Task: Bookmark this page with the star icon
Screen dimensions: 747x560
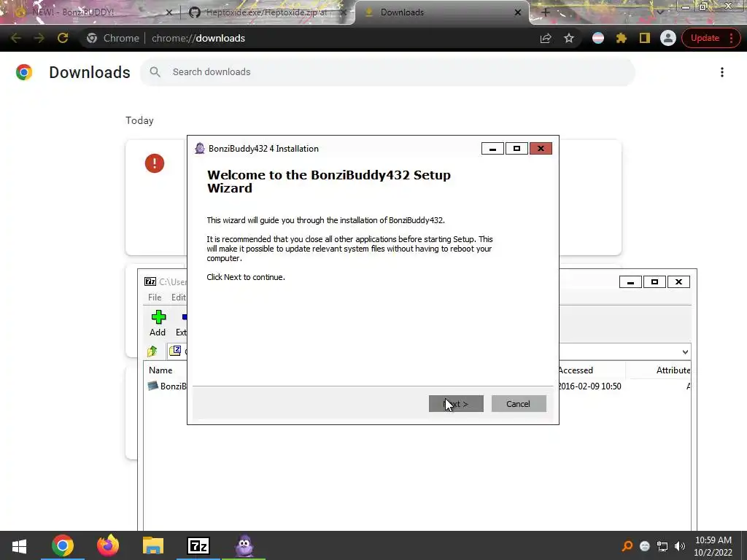Action: tap(569, 38)
